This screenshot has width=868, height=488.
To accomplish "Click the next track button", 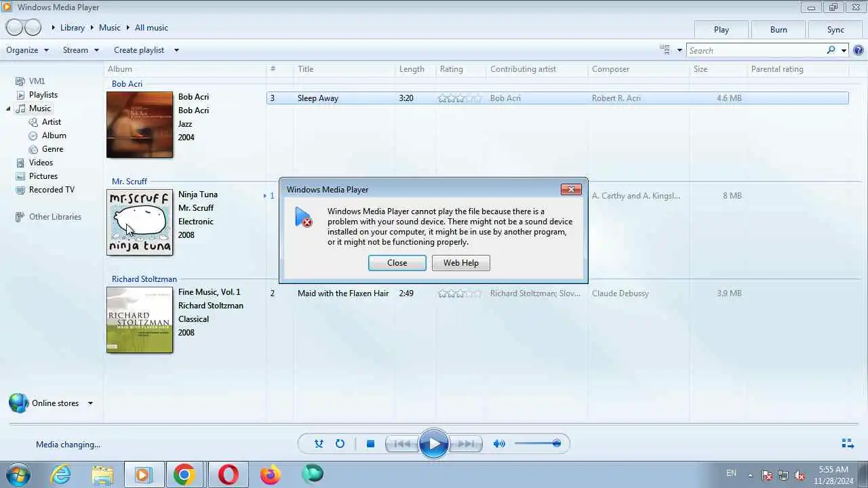I will click(x=466, y=444).
